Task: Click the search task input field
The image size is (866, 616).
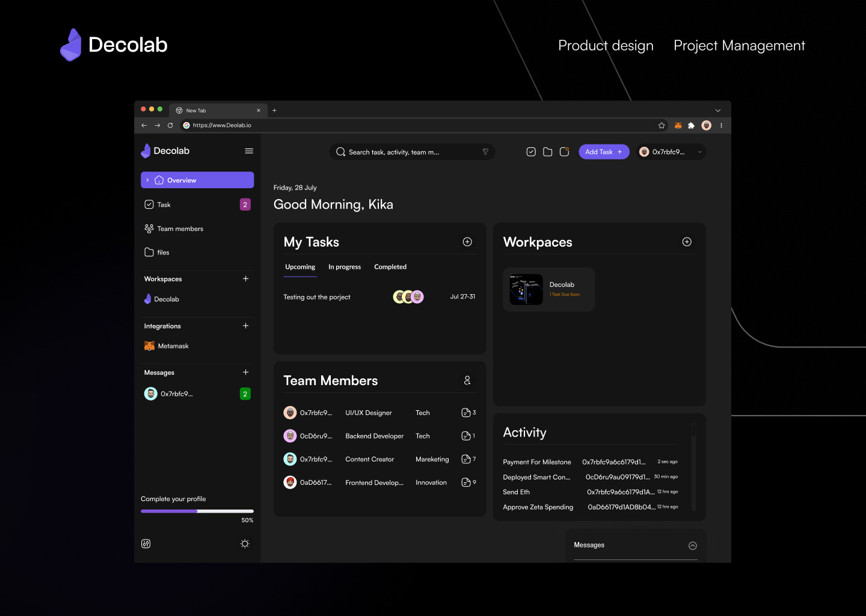Action: [x=409, y=152]
